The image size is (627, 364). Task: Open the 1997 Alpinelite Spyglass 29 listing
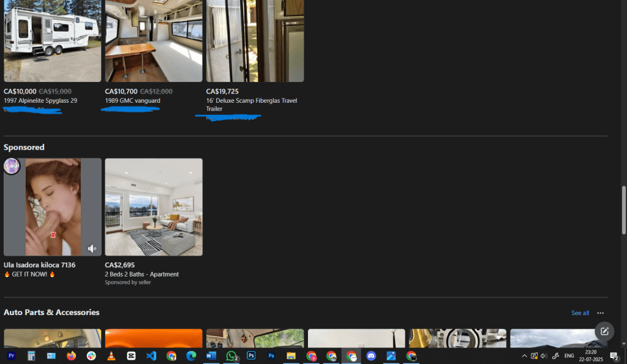point(40,100)
